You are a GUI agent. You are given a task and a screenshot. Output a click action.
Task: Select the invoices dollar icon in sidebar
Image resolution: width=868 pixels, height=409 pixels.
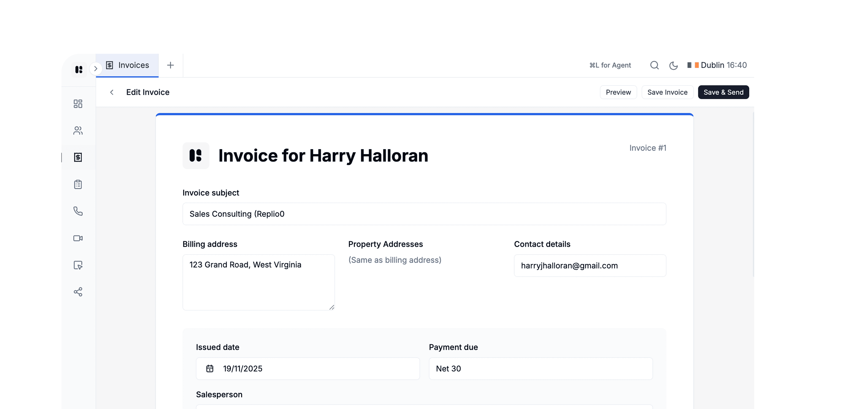pos(78,157)
